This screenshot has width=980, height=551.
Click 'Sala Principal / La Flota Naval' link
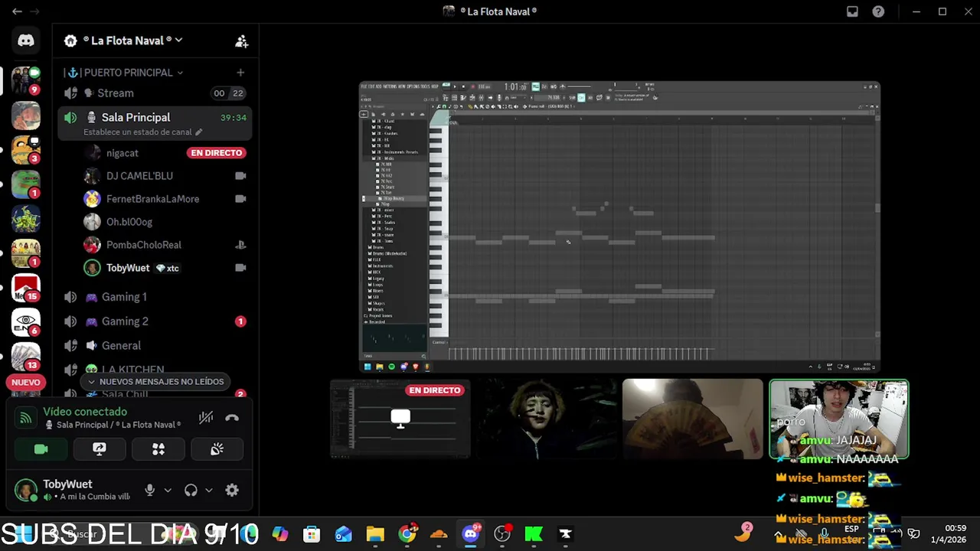(x=119, y=425)
